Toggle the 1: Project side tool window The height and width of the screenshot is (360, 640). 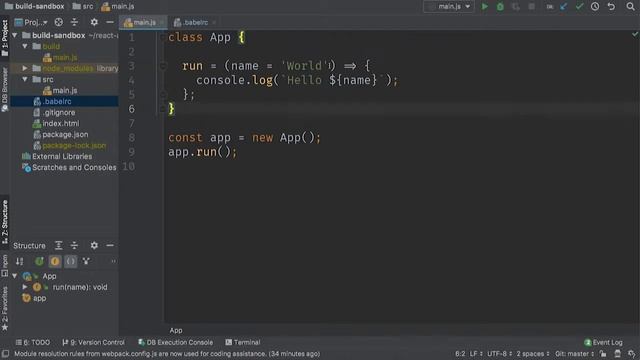(5, 38)
